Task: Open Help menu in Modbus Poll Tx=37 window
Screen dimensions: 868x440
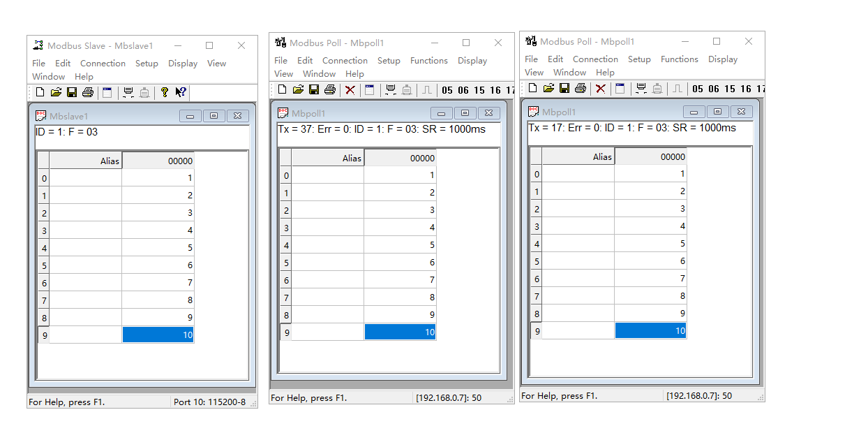Action: 354,73
